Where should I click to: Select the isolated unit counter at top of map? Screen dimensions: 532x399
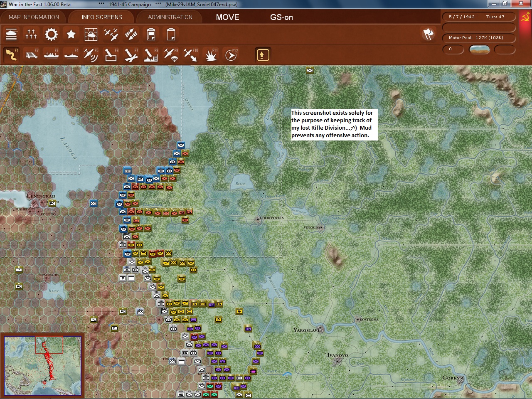(310, 70)
